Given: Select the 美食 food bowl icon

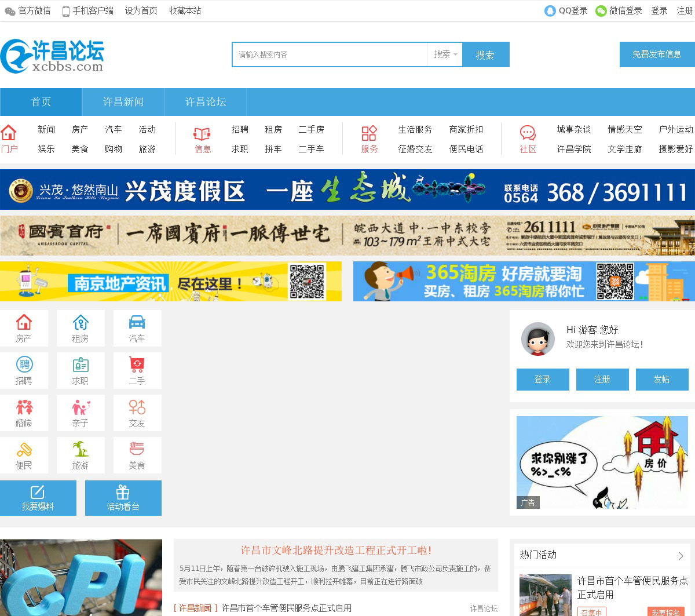Looking at the screenshot, I should pos(137,449).
